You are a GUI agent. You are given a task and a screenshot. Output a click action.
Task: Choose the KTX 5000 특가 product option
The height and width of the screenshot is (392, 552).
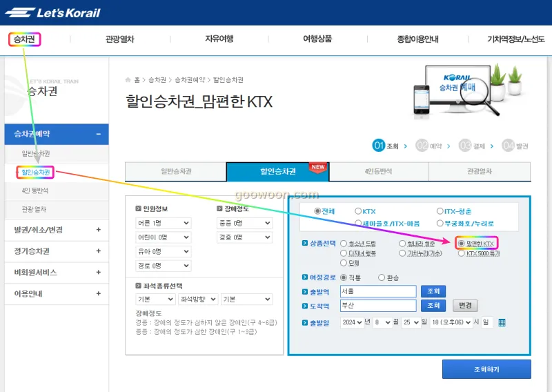pos(461,253)
